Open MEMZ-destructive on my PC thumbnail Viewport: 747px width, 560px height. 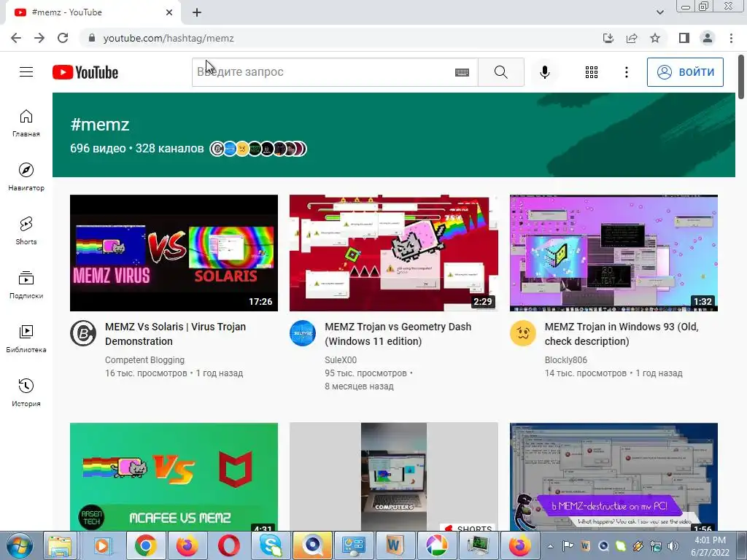(614, 477)
